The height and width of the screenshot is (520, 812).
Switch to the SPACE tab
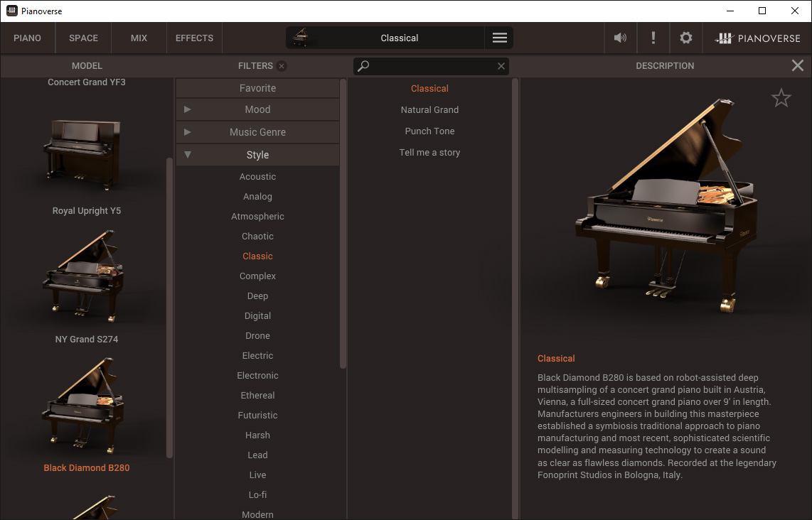tap(83, 38)
